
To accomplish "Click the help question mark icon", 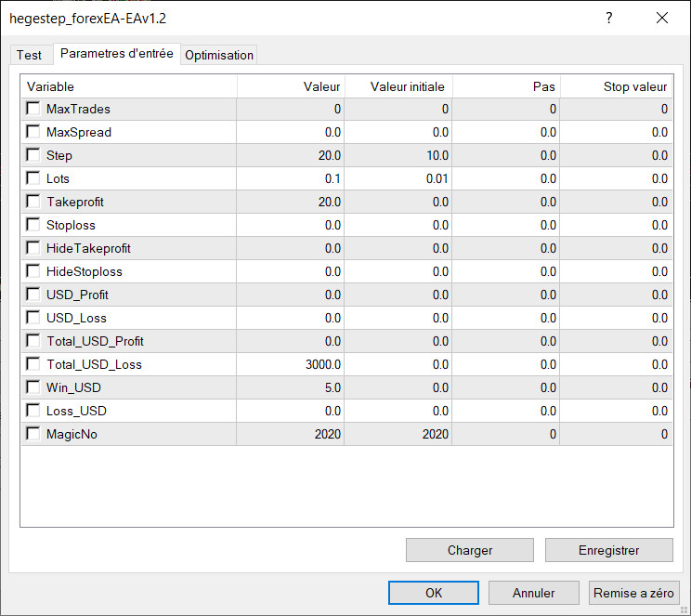I will point(609,18).
